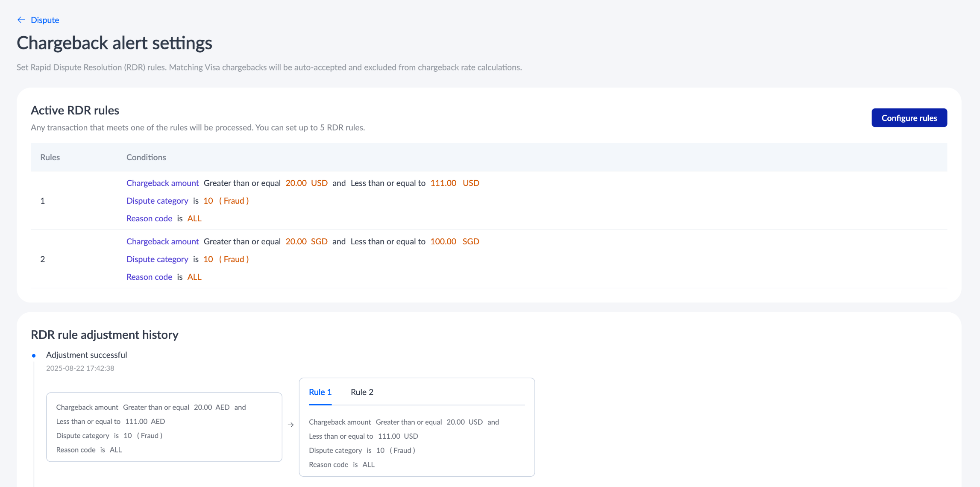Click Dispute category in rule 1
Screen dimensions: 980x487
[x=157, y=201]
